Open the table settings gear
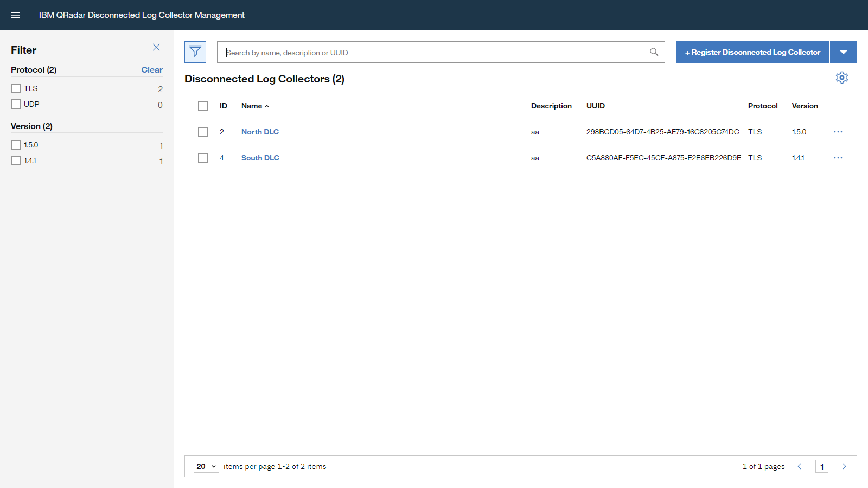The height and width of the screenshot is (488, 868). (x=841, y=78)
